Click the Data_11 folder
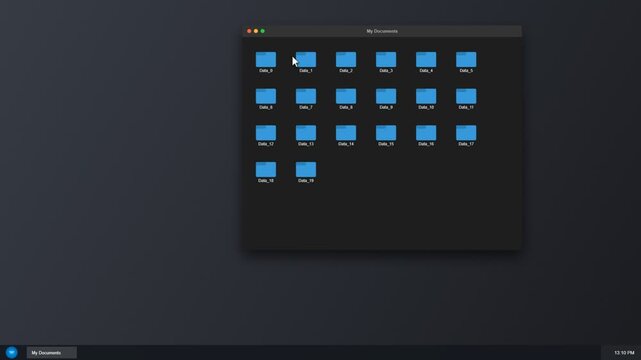The height and width of the screenshot is (360, 641). [x=466, y=96]
